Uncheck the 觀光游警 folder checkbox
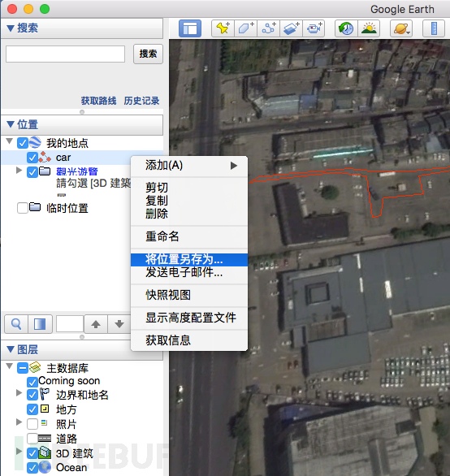The width and height of the screenshot is (450, 476). click(x=32, y=172)
